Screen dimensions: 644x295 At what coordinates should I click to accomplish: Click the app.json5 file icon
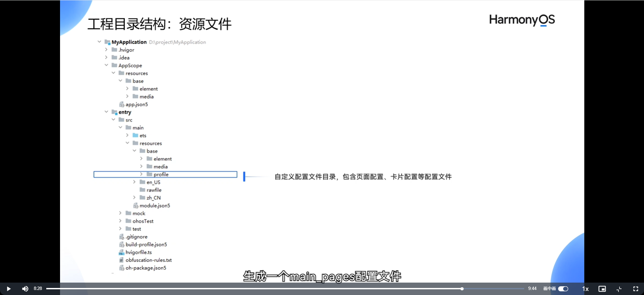tap(122, 105)
